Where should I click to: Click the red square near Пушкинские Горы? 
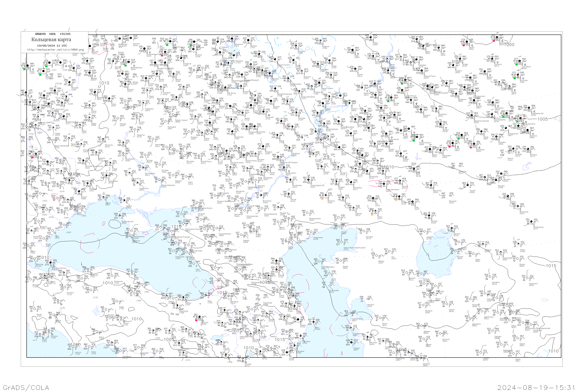pyautogui.click(x=162, y=55)
